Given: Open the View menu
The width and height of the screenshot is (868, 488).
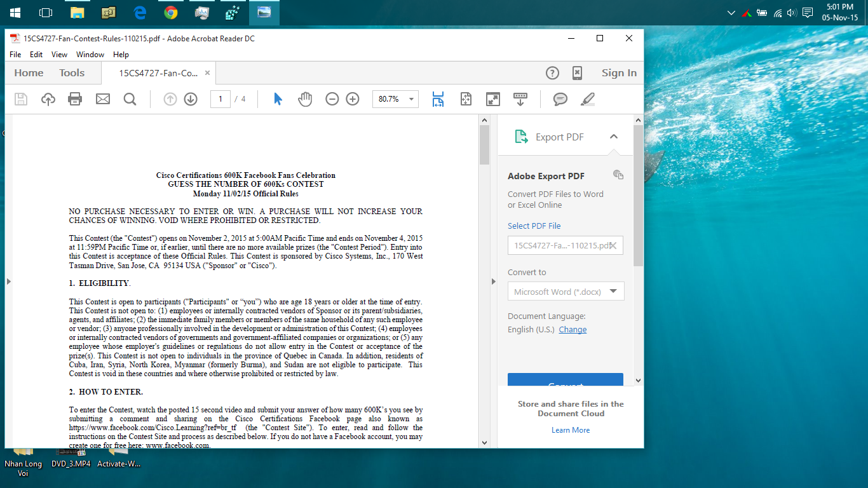Looking at the screenshot, I should 59,55.
